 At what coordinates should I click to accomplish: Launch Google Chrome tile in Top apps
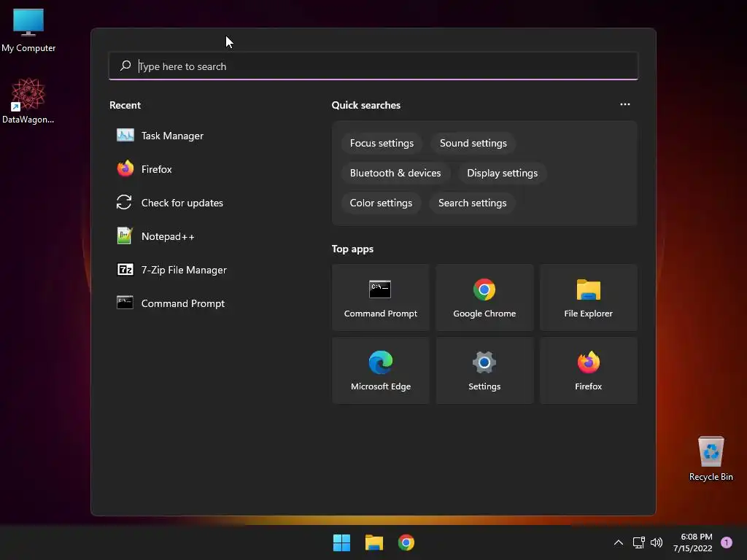(x=484, y=297)
